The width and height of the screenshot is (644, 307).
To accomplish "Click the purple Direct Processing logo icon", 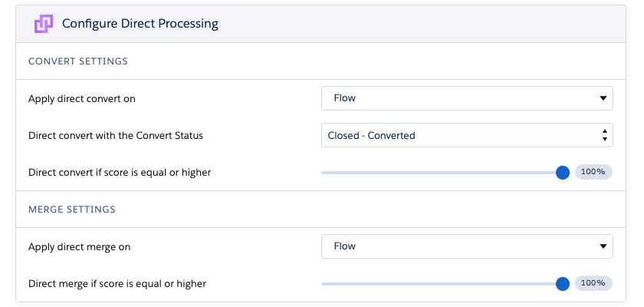I will click(43, 24).
